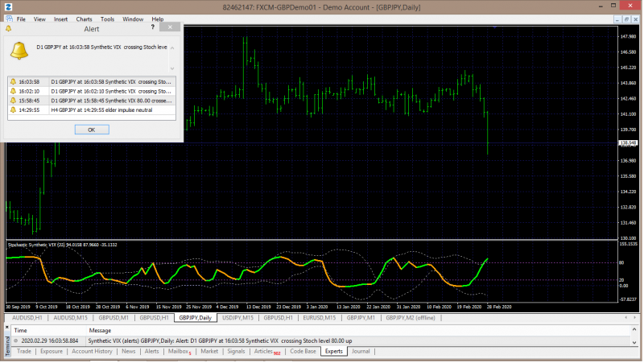
Task: Click the large yellow alert bell icon
Action: pyautogui.click(x=19, y=51)
